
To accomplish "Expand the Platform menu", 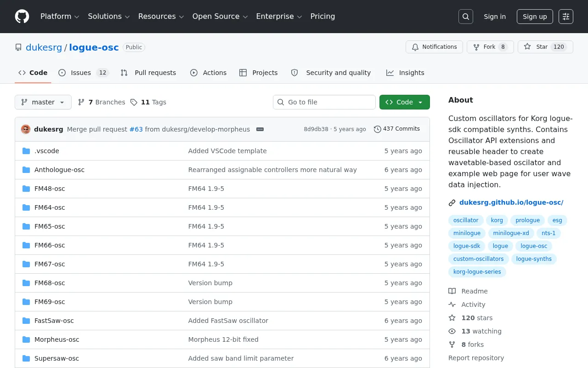I will coord(60,17).
